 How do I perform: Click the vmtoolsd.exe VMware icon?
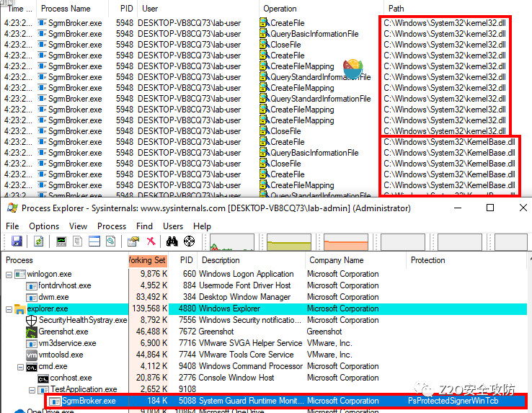[x=32, y=355]
